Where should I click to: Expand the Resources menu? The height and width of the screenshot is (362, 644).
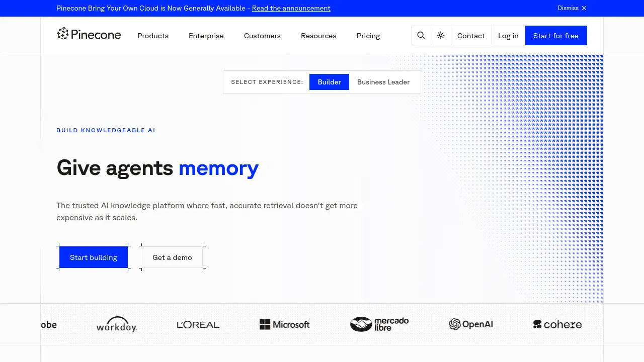click(318, 36)
